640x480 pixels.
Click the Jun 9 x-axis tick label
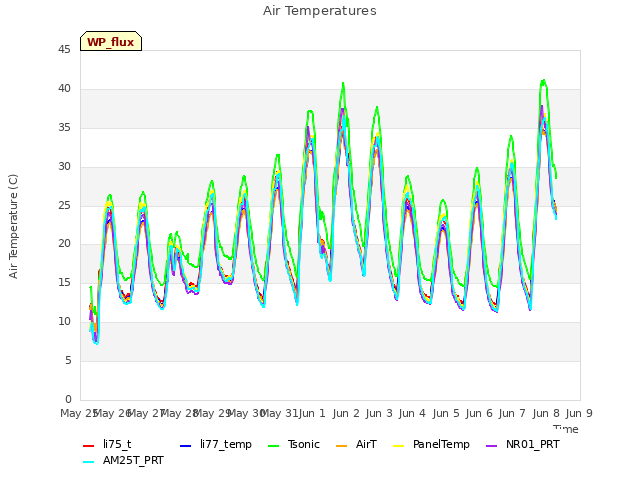(x=579, y=413)
